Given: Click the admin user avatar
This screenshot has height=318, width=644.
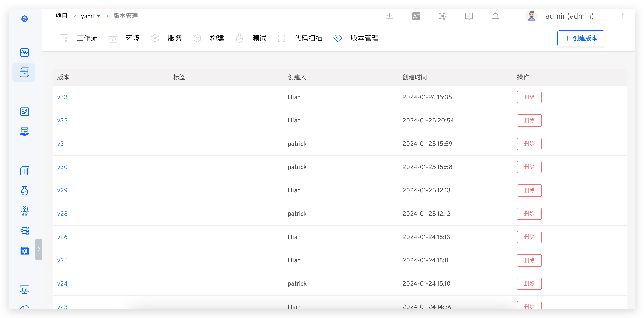Looking at the screenshot, I should pos(532,16).
